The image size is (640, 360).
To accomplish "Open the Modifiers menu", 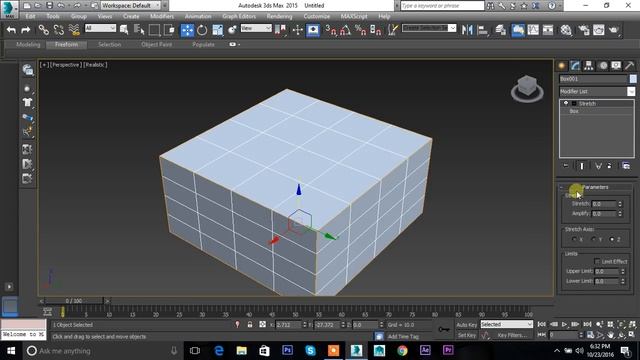I will 162,16.
